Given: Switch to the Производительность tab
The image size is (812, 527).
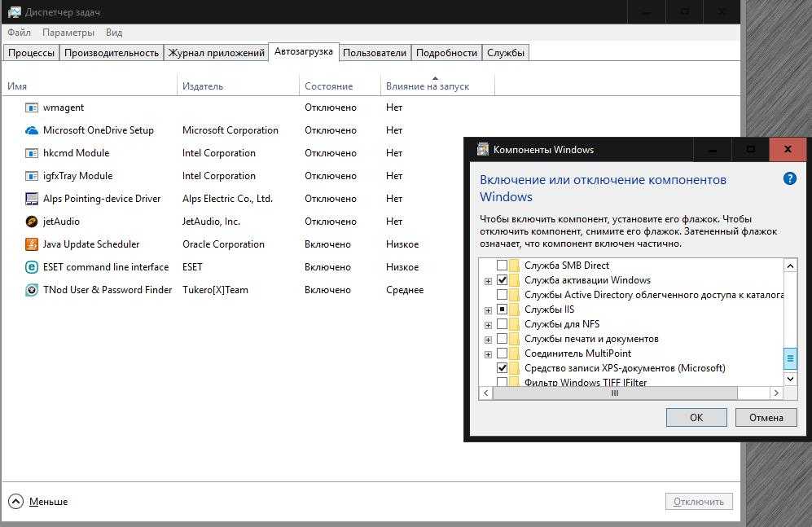Looking at the screenshot, I should click(111, 53).
